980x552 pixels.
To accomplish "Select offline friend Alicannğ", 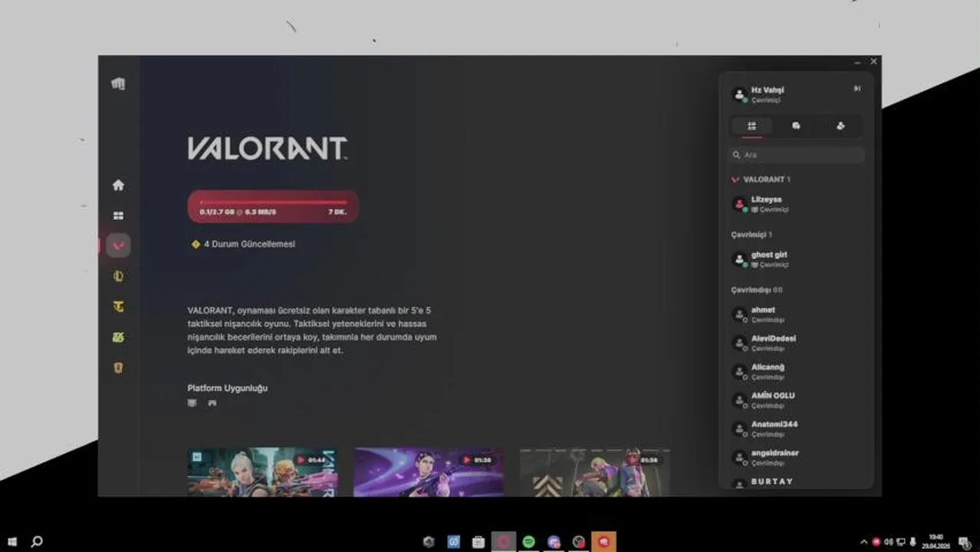I will tap(797, 372).
